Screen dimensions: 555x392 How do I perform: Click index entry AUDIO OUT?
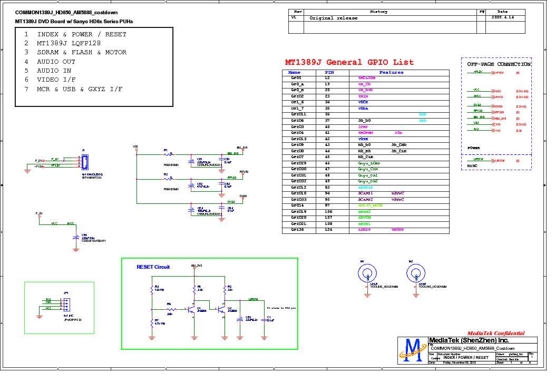click(x=56, y=62)
